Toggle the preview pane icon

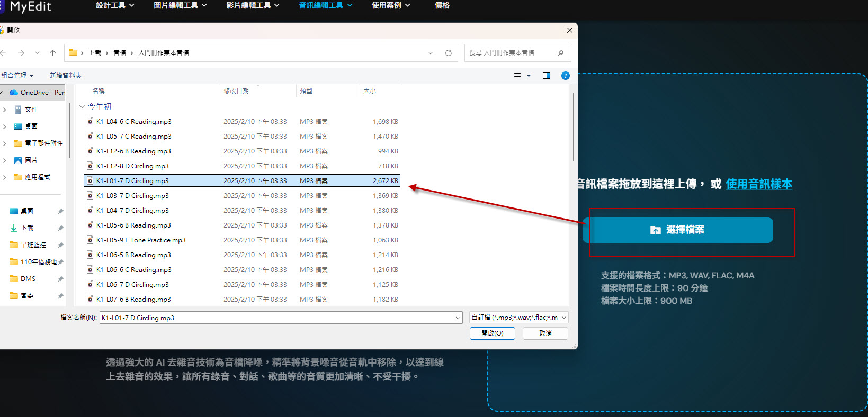547,76
